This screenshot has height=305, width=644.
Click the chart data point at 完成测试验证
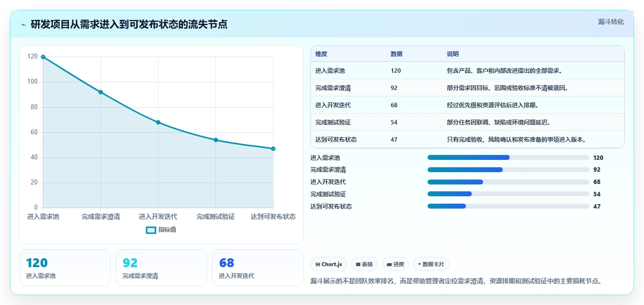point(215,140)
